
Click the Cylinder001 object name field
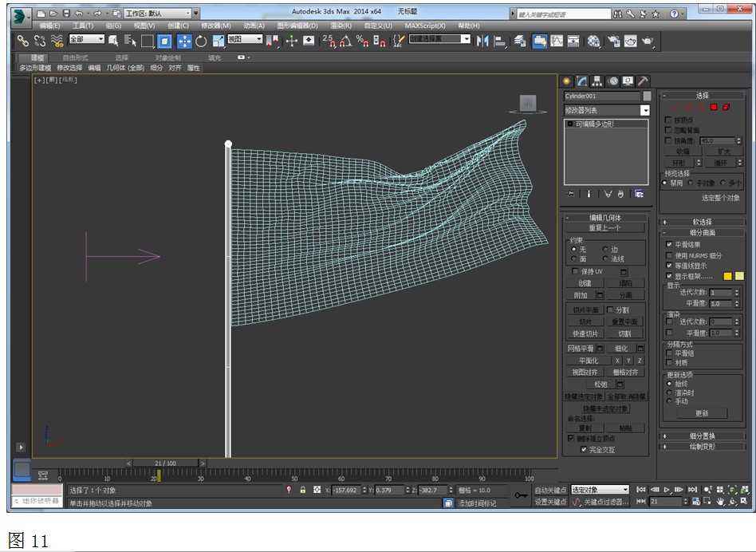coord(602,96)
